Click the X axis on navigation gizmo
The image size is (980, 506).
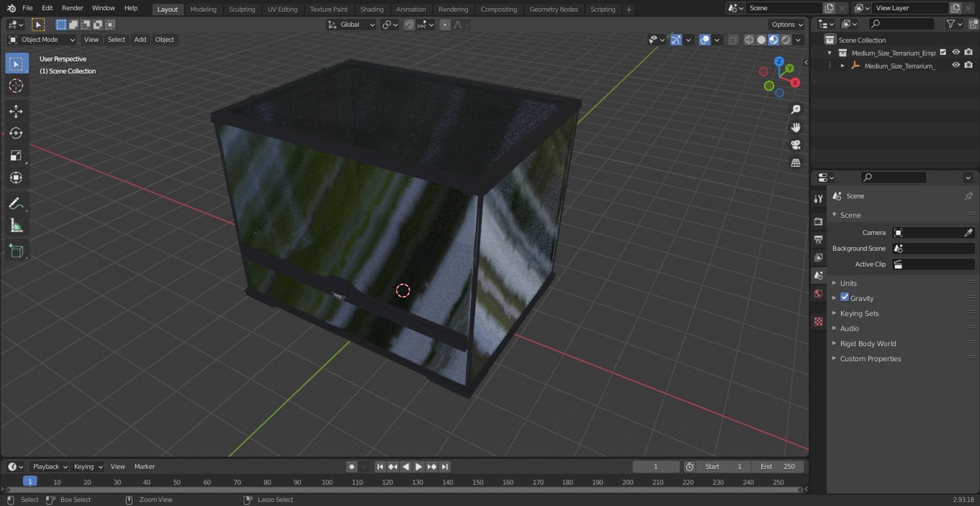tap(795, 83)
